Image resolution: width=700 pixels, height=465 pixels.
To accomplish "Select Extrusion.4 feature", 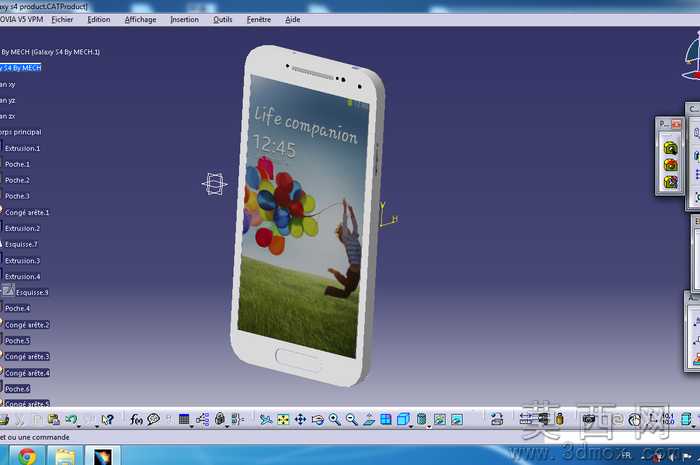I will (22, 277).
